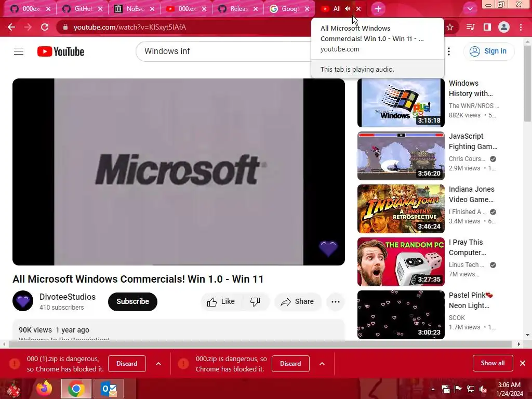Open DivoteeStudios channel avatar
This screenshot has width=532, height=399.
coord(23,301)
